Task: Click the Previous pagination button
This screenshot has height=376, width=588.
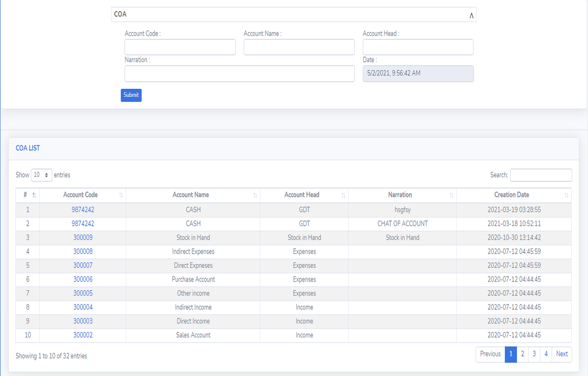Action: point(490,354)
